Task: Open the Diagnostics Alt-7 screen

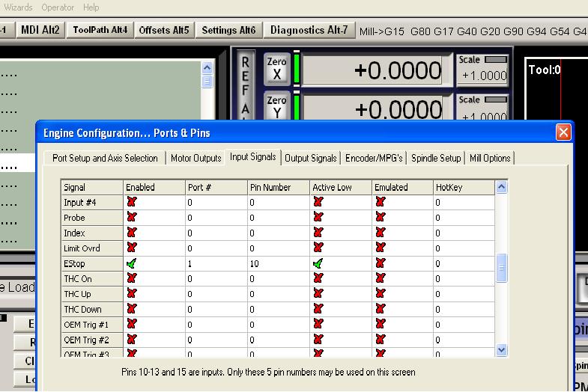Action: (309, 31)
